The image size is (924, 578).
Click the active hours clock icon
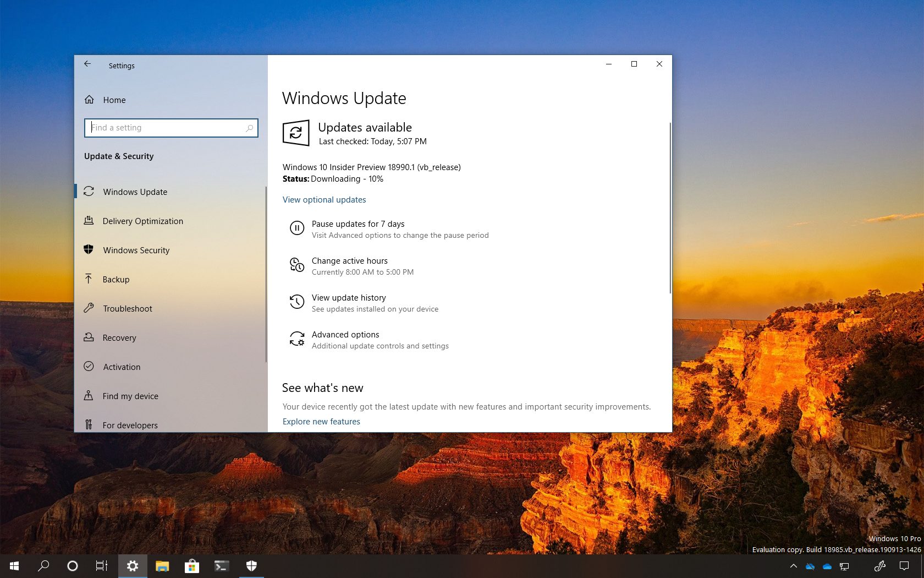point(297,265)
